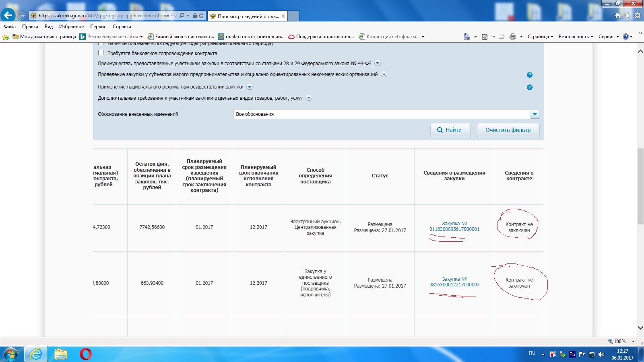Click the printer icon in command bar
The width and height of the screenshot is (644, 362).
(512, 37)
